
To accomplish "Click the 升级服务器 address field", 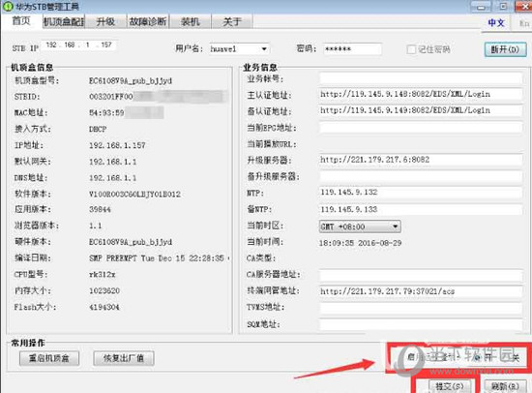I will pos(421,160).
